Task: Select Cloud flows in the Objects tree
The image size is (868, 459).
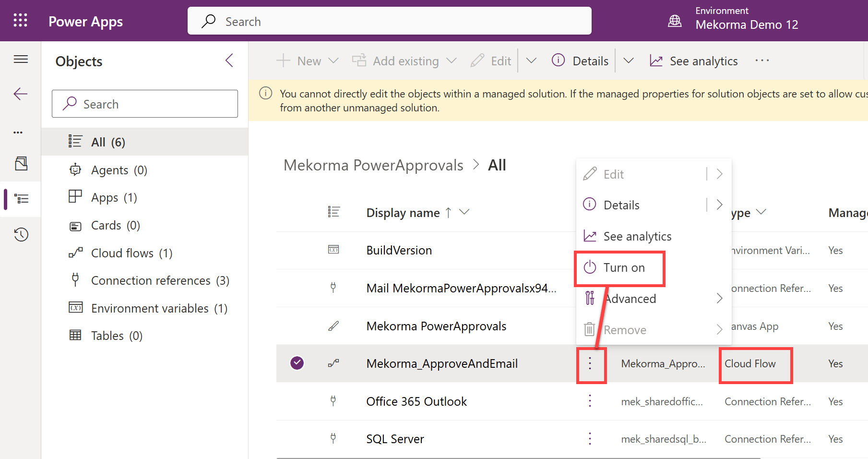Action: [131, 253]
